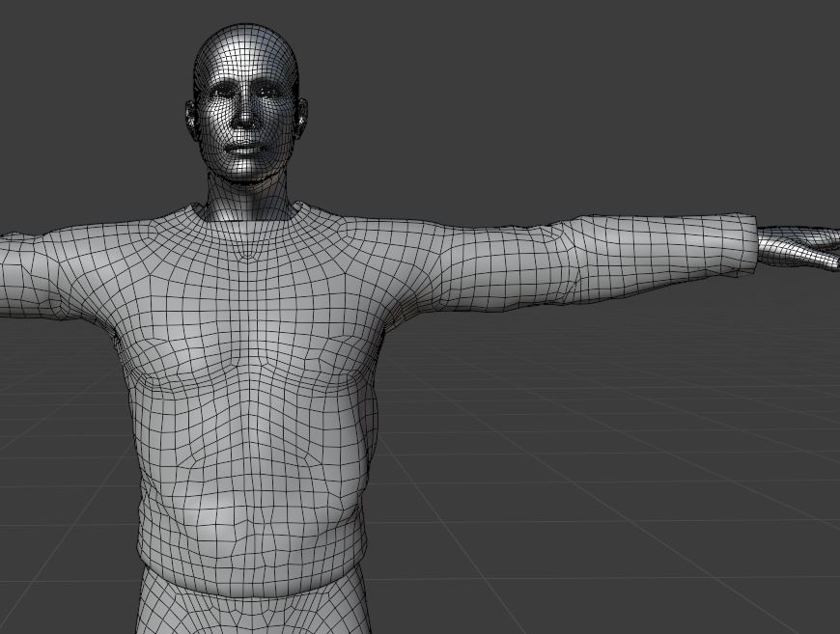Click the empty background left of the model
This screenshot has width=840, height=634.
pos(58,116)
